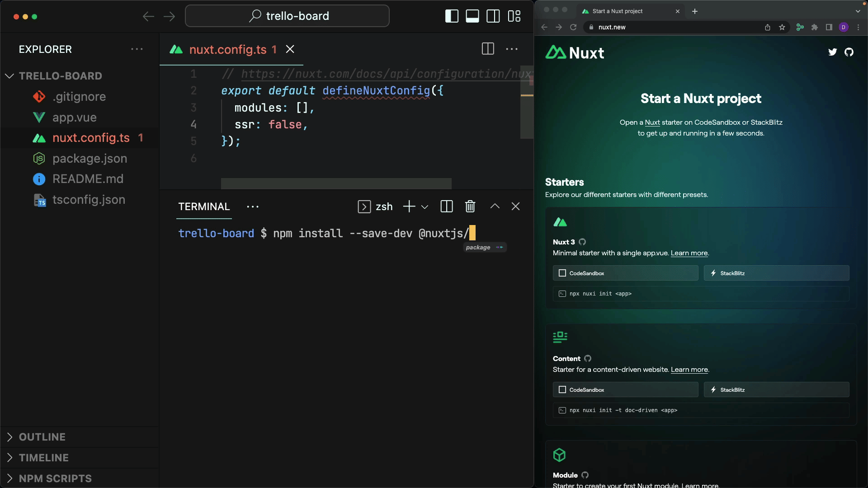Close the 'Start a Nuxt project' browser tab

pos(678,11)
